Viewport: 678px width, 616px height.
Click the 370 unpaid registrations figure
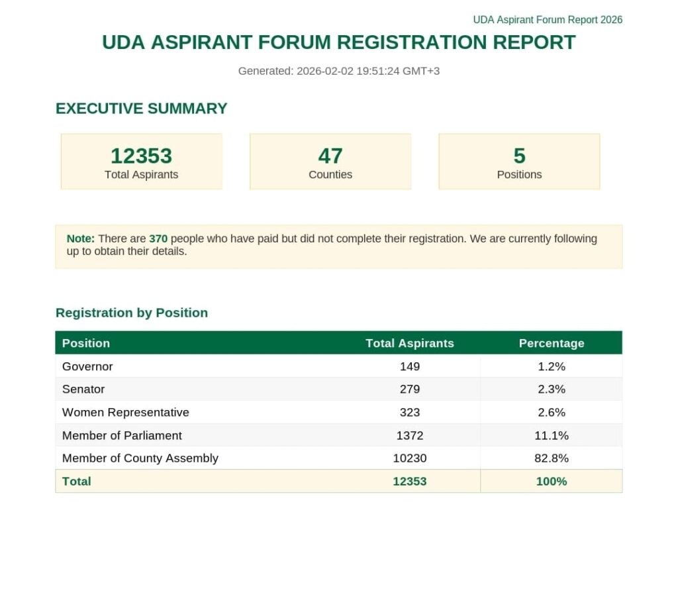(x=158, y=238)
